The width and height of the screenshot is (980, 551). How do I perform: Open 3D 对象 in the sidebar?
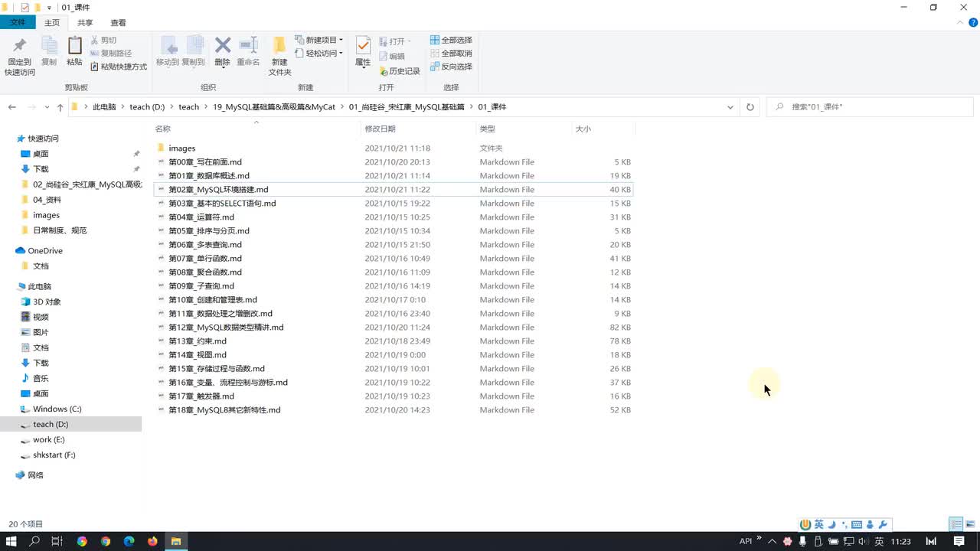[46, 302]
